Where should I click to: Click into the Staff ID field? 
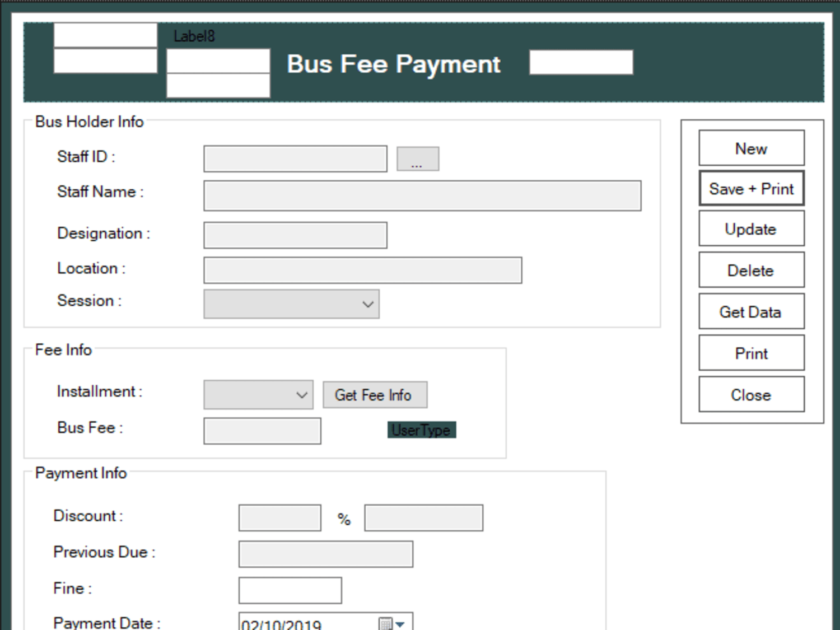[295, 159]
